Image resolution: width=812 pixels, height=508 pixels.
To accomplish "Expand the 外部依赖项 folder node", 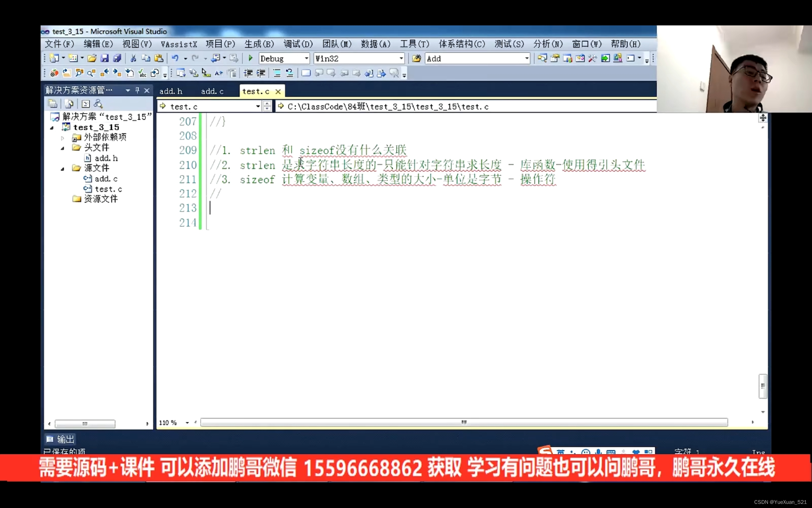I will click(62, 138).
